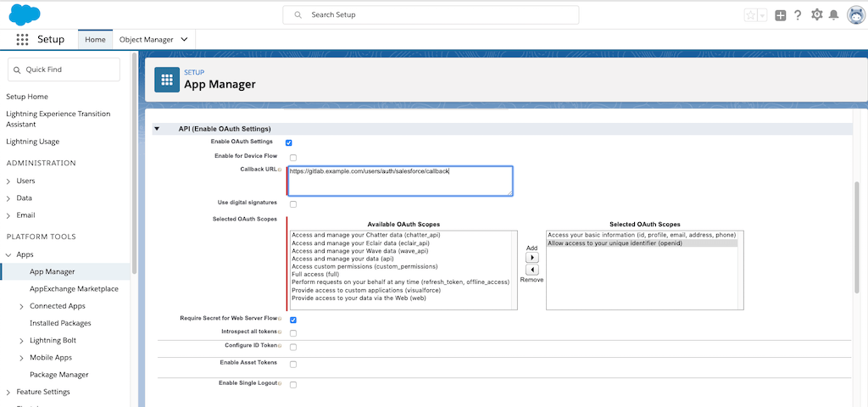Click the Salesforce cloud logo
868x407 pixels.
tap(25, 14)
